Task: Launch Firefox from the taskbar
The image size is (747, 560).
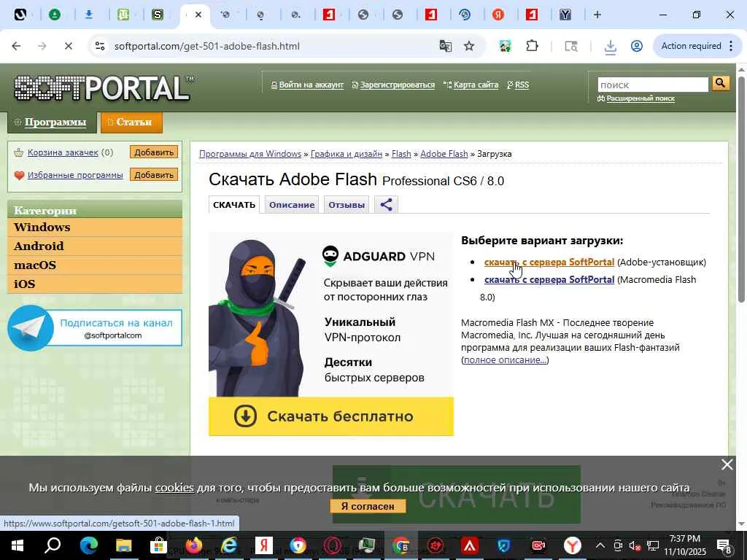Action: [x=193, y=545]
